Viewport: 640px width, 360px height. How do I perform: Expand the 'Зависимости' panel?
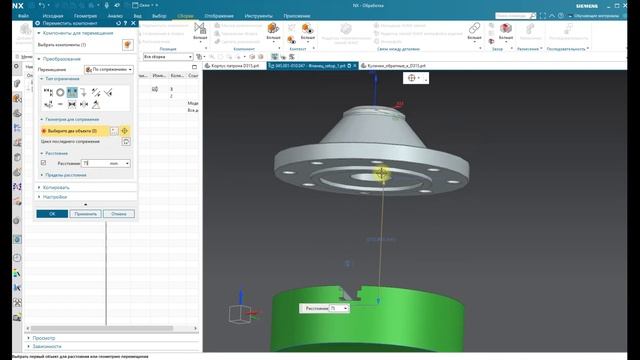click(44, 346)
